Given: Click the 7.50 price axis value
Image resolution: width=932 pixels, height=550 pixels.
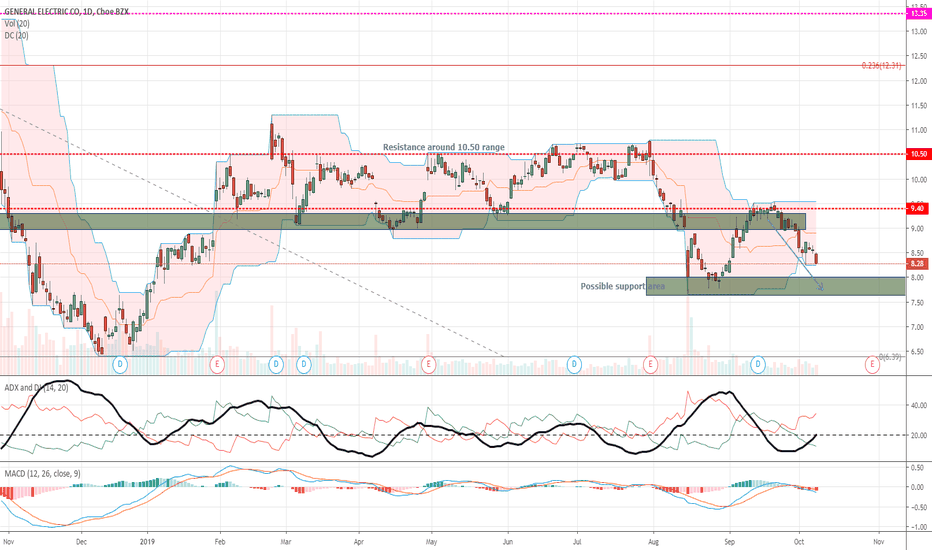Looking at the screenshot, I should [918, 303].
